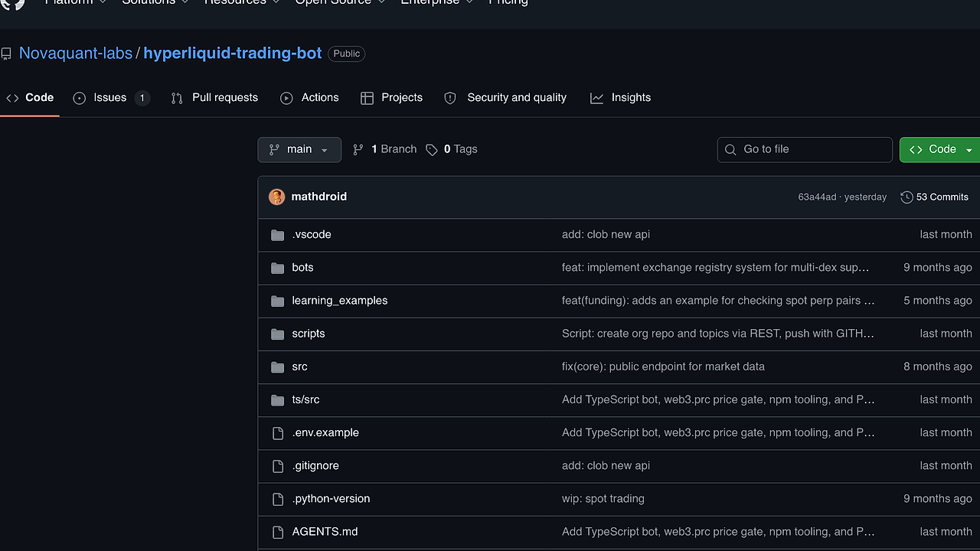This screenshot has height=551, width=980.
Task: Open commit message 'fix(core): public endpoint for market data'
Action: click(x=663, y=367)
